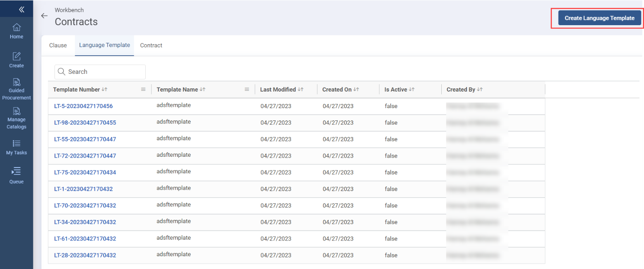Open Manage Catalogs in sidebar

point(17,118)
